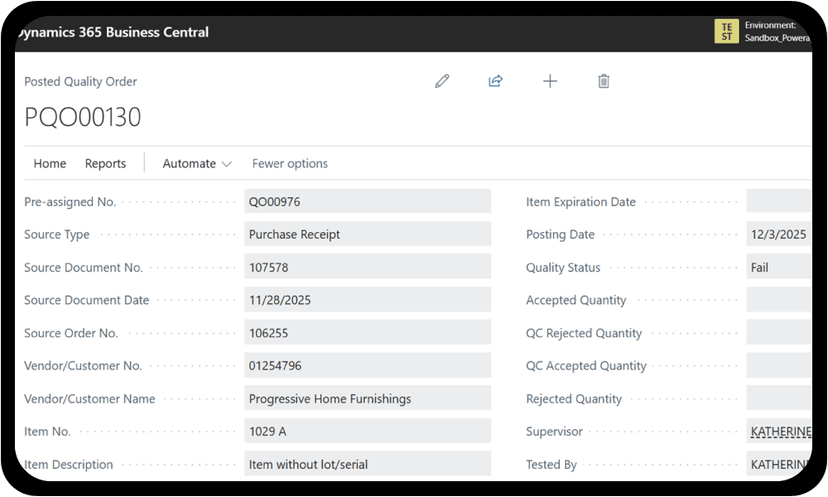Click the plus new record icon
Screen dimensions: 828x497
tap(550, 81)
